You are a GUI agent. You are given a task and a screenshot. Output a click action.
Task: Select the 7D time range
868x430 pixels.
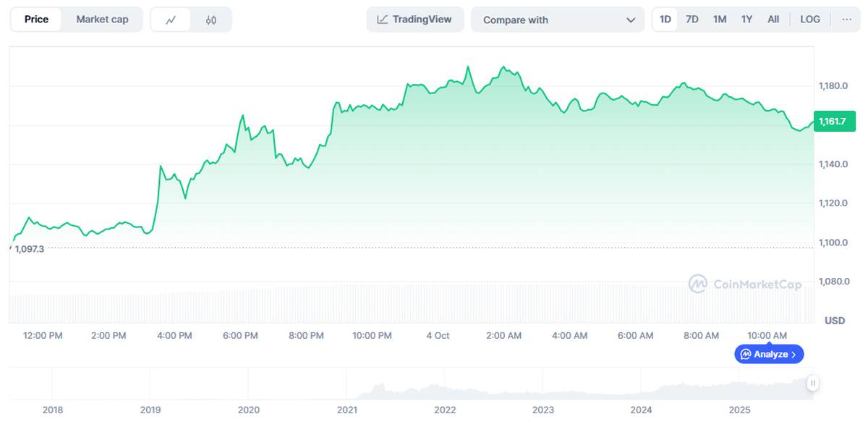tap(692, 20)
